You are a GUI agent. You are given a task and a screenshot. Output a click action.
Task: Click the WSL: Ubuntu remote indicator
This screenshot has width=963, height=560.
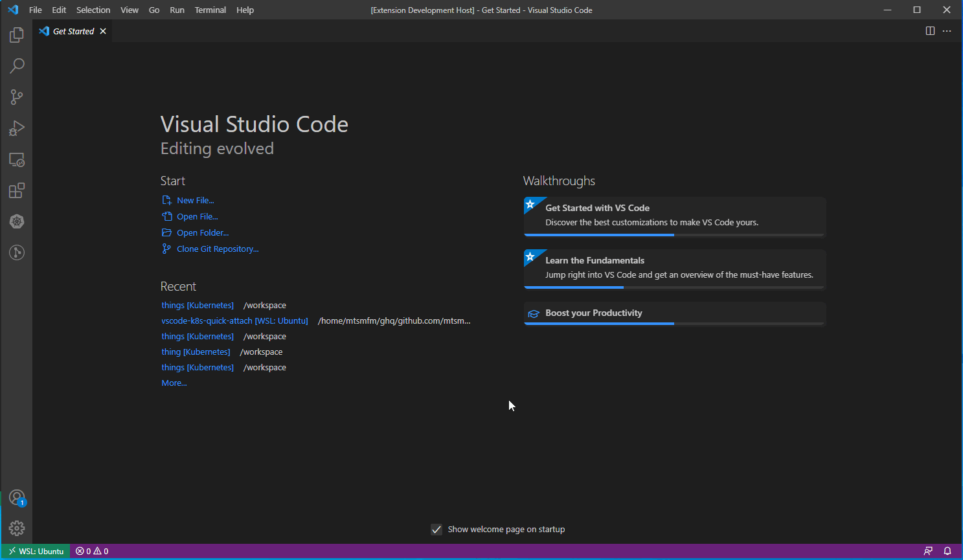[x=36, y=551]
